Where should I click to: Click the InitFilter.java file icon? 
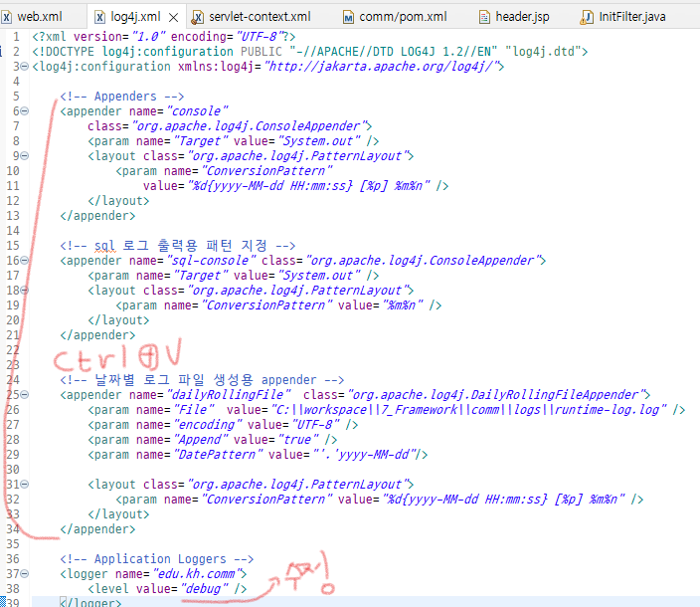click(587, 18)
